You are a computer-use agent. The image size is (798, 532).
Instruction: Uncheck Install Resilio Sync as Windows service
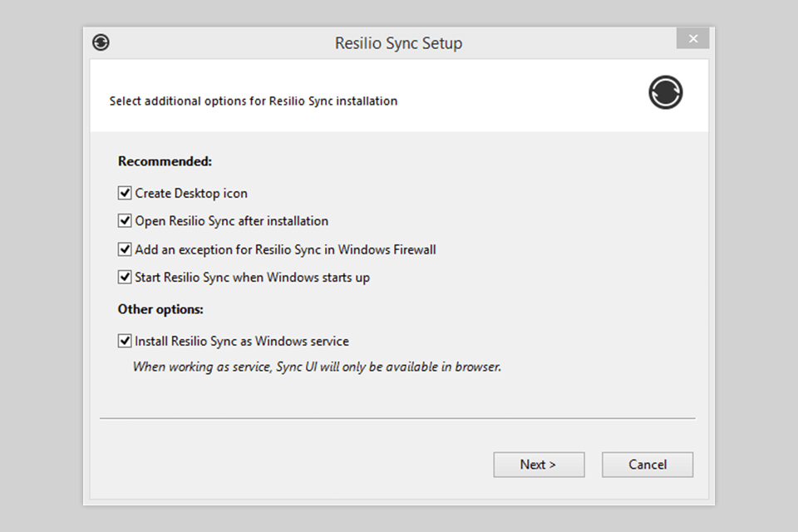pos(126,341)
